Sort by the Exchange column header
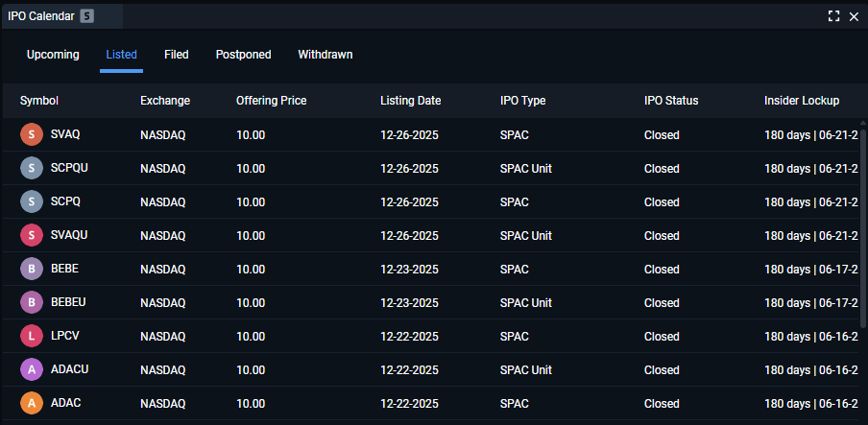 (165, 101)
